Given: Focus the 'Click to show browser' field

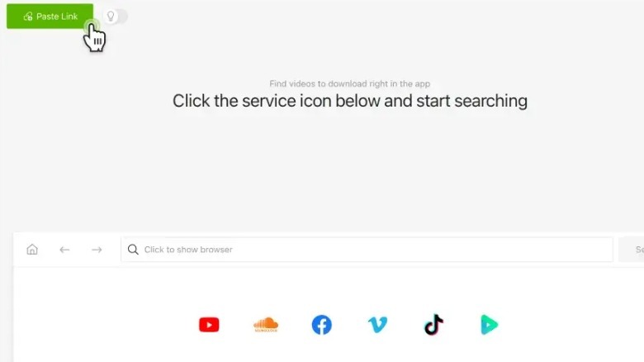Looking at the screenshot, I should tap(367, 250).
